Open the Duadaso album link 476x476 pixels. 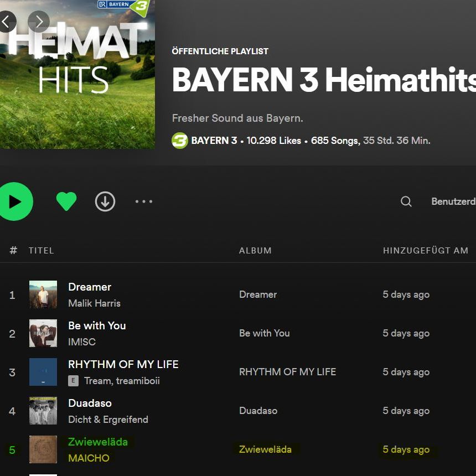coord(258,411)
